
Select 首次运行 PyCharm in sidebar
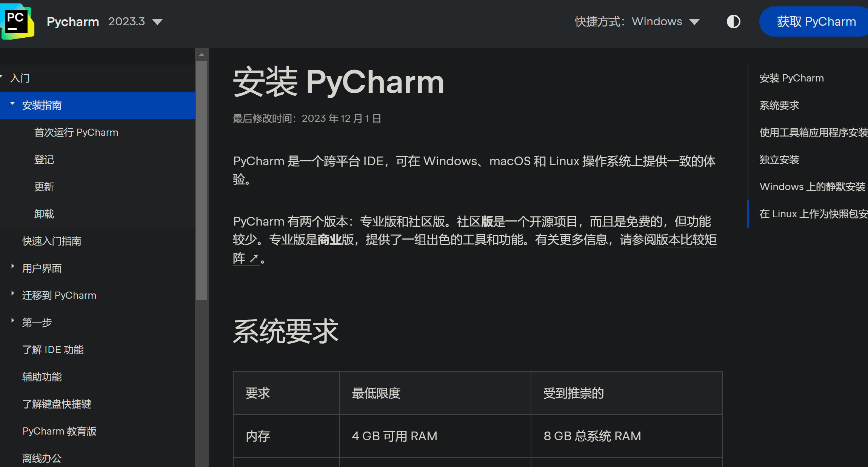77,132
